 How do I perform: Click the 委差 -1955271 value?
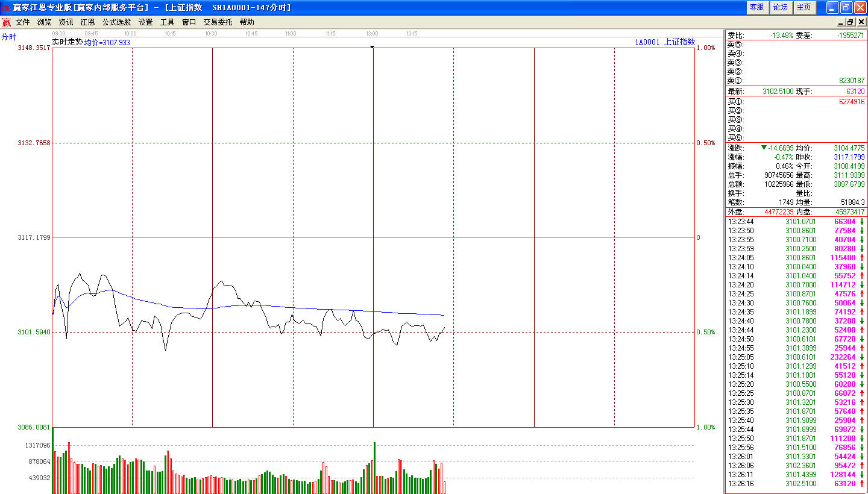click(851, 35)
